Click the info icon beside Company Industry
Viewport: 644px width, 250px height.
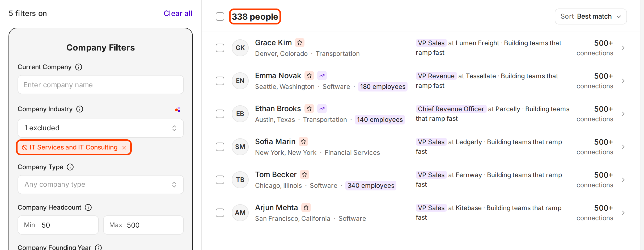click(x=80, y=109)
